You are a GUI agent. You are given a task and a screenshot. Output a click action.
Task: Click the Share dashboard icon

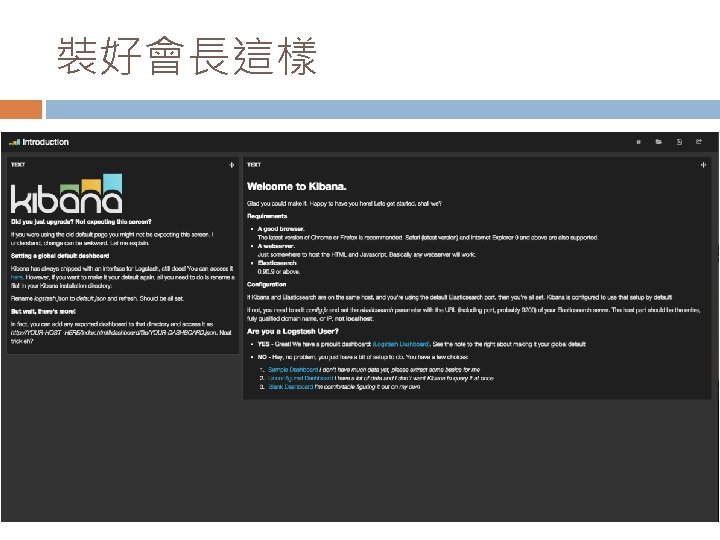click(x=699, y=142)
